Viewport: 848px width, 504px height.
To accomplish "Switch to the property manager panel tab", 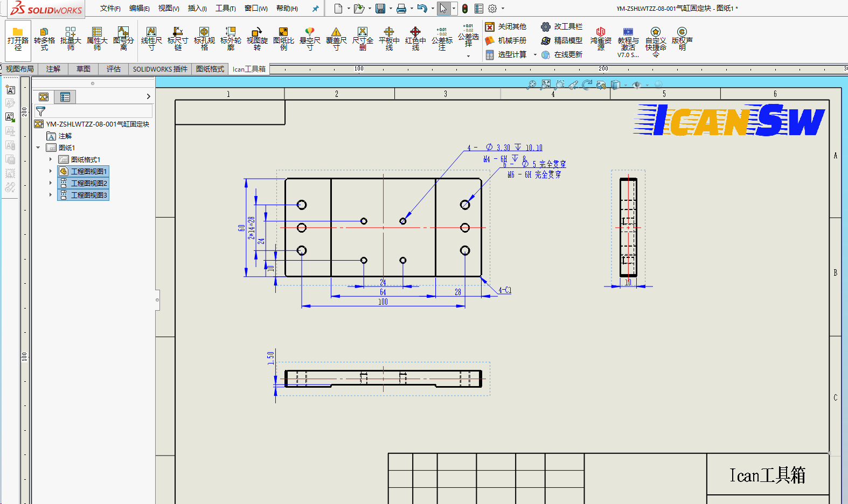I will pos(65,97).
